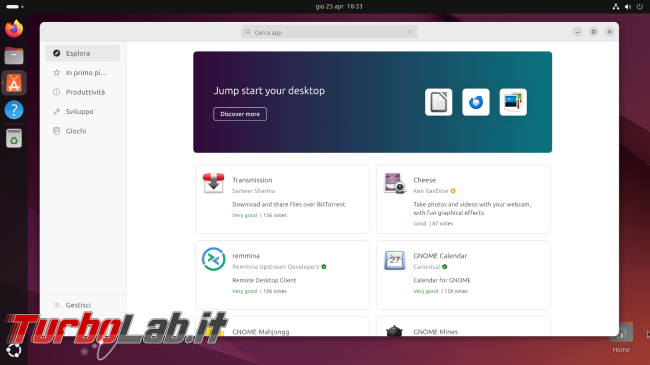Click the Activities indicator in top bar
Image resolution: width=650 pixels, height=365 pixels.
click(x=15, y=6)
